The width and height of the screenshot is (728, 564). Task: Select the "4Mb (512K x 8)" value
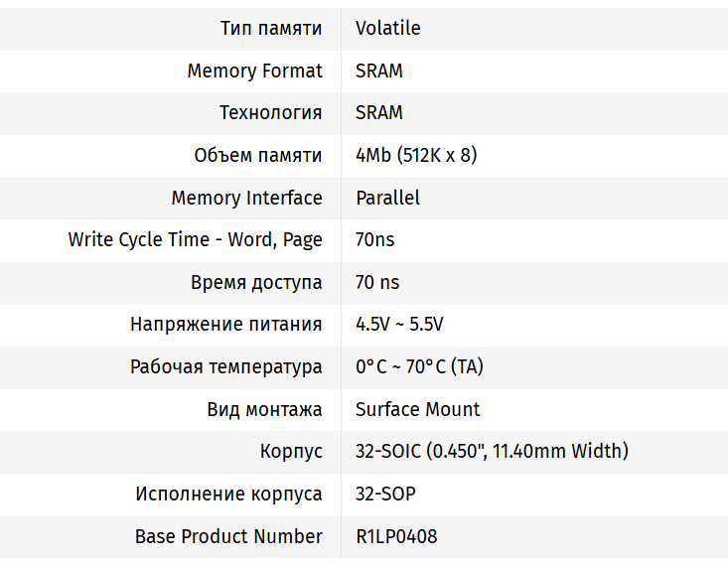point(416,155)
